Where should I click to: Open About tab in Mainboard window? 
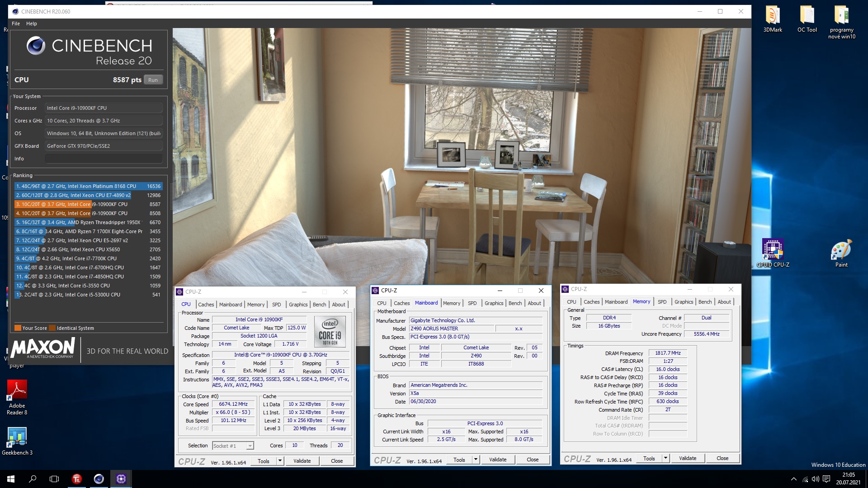[x=534, y=303]
